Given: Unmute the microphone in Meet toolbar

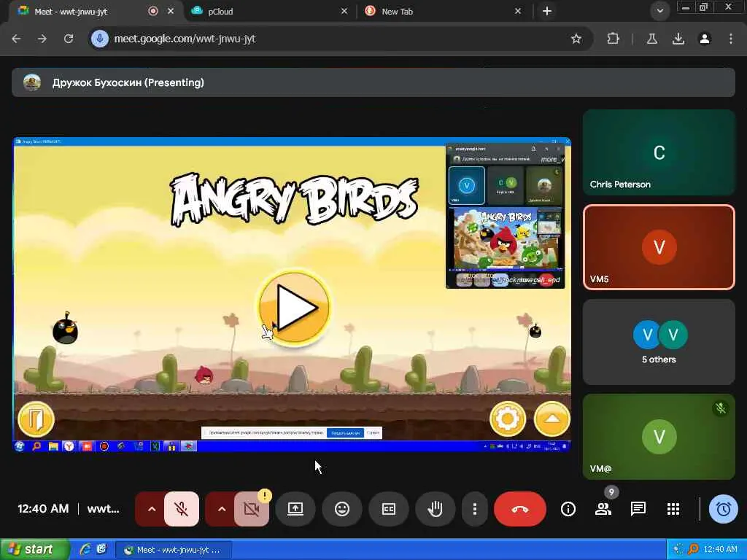Looking at the screenshot, I should 182,509.
